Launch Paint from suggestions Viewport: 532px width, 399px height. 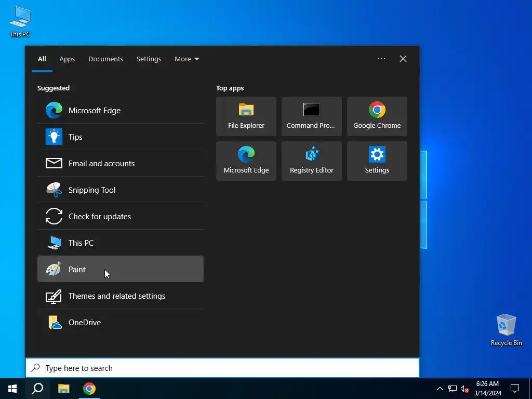click(x=121, y=269)
